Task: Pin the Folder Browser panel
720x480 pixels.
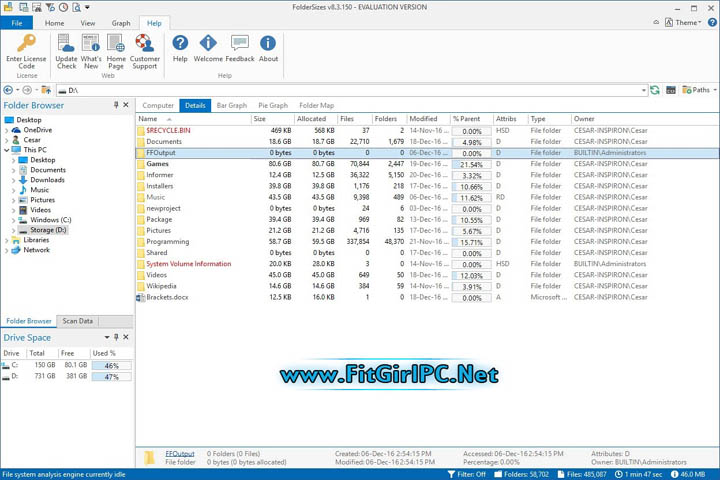Action: tap(116, 105)
